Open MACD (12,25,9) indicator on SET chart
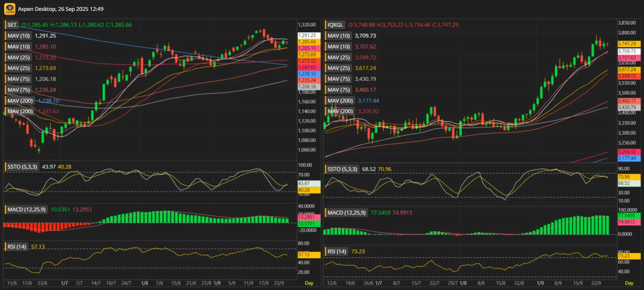The height and width of the screenshot is (290, 644). click(x=27, y=210)
